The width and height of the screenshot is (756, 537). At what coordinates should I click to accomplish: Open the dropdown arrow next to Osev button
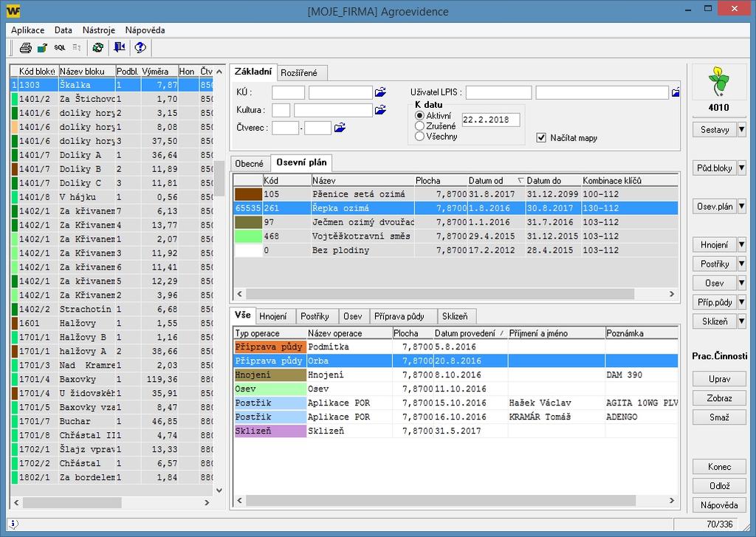click(x=741, y=283)
